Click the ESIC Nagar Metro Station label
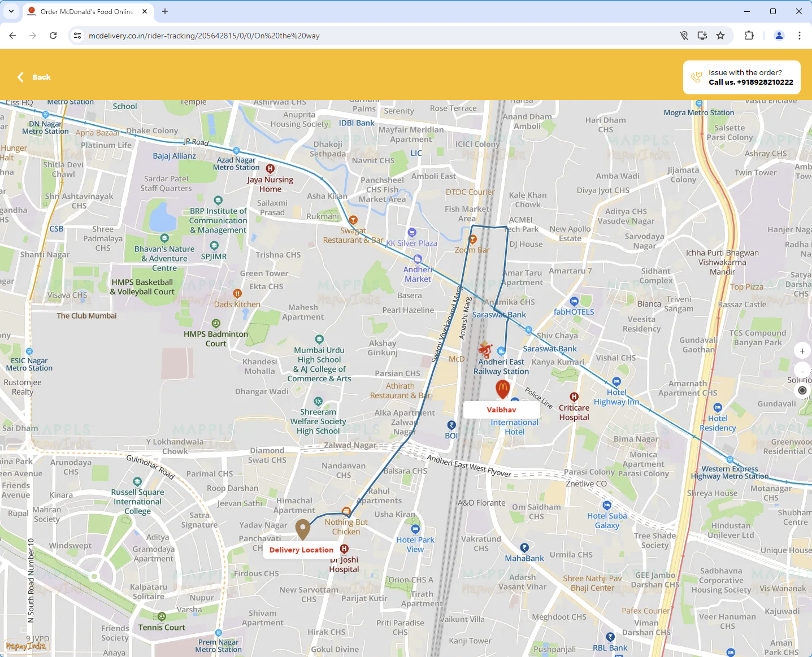This screenshot has height=657, width=812. pyautogui.click(x=29, y=364)
